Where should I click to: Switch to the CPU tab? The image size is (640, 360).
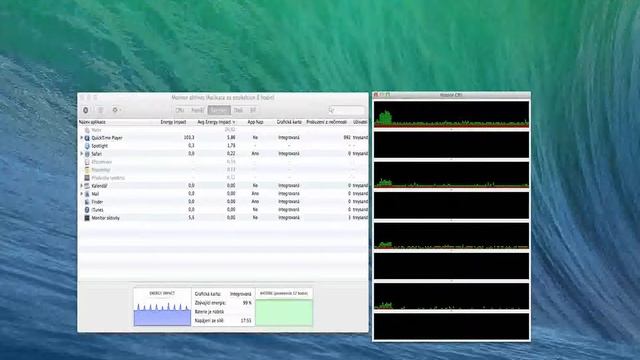point(180,110)
